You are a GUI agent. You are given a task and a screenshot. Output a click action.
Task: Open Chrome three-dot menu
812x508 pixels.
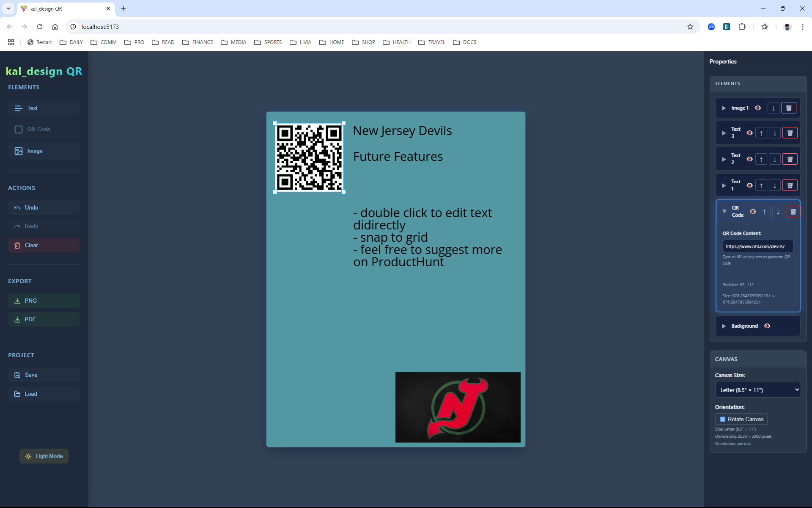click(802, 27)
